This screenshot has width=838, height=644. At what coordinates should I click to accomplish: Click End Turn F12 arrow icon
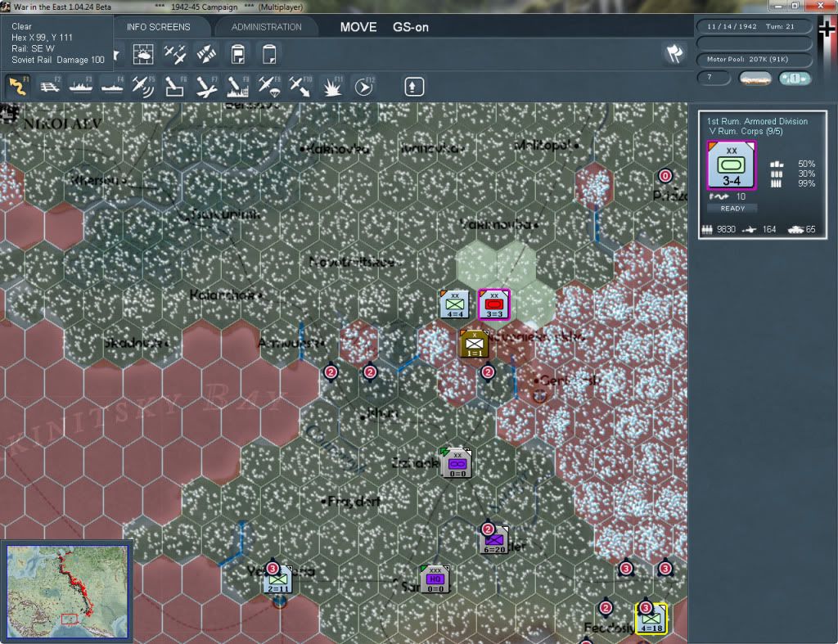click(364, 87)
